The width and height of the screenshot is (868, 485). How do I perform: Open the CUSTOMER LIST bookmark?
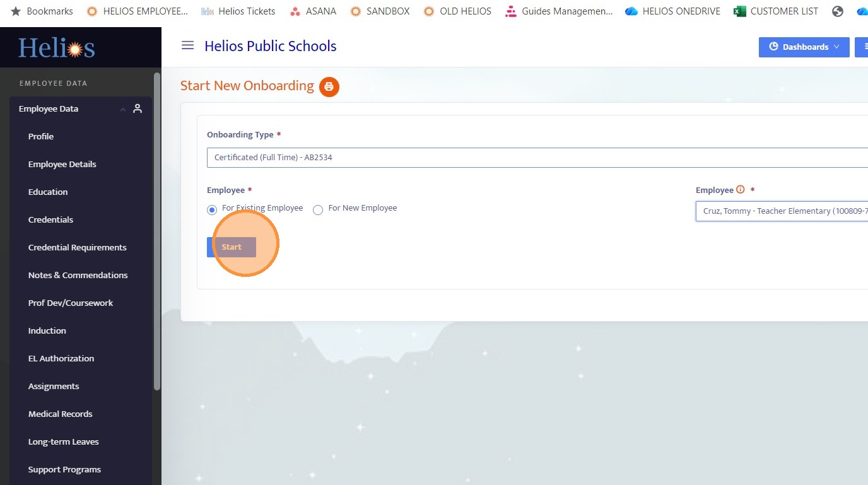pos(776,11)
